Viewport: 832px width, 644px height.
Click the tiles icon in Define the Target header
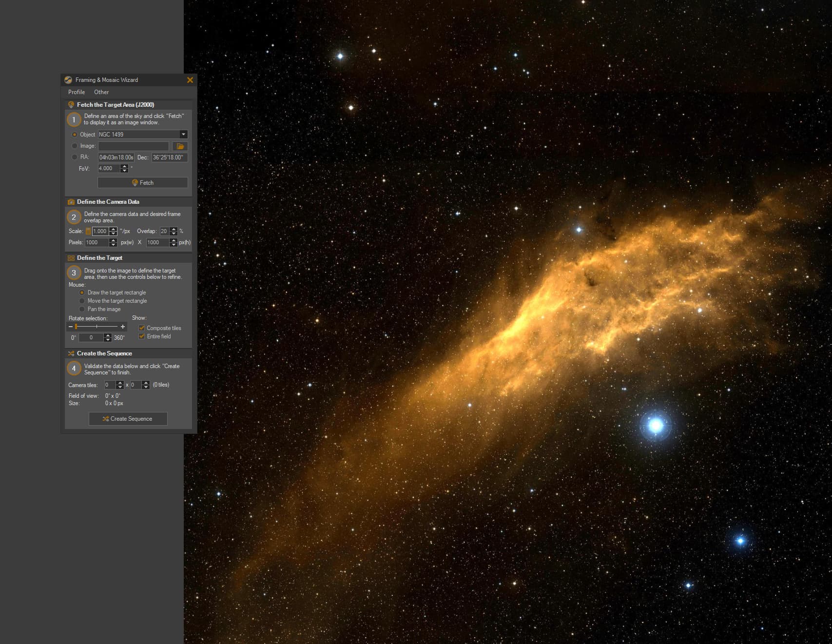point(71,258)
